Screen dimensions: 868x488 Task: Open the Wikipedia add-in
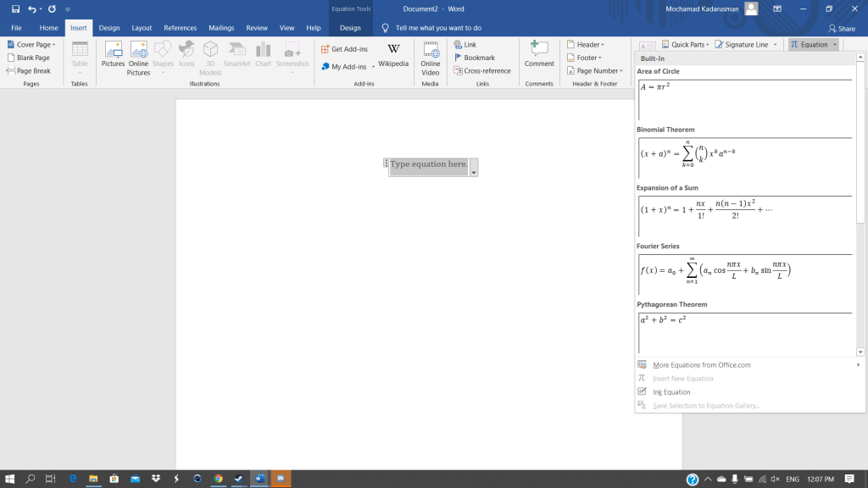click(x=393, y=56)
